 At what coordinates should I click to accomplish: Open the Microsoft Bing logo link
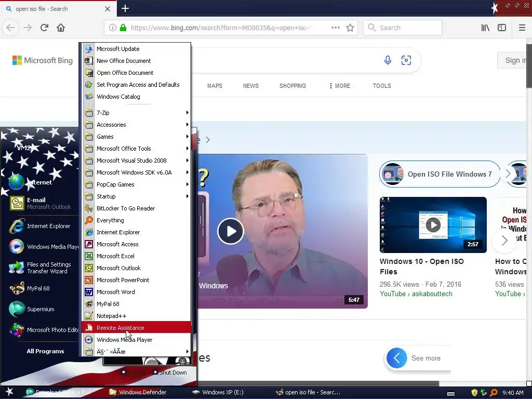43,60
